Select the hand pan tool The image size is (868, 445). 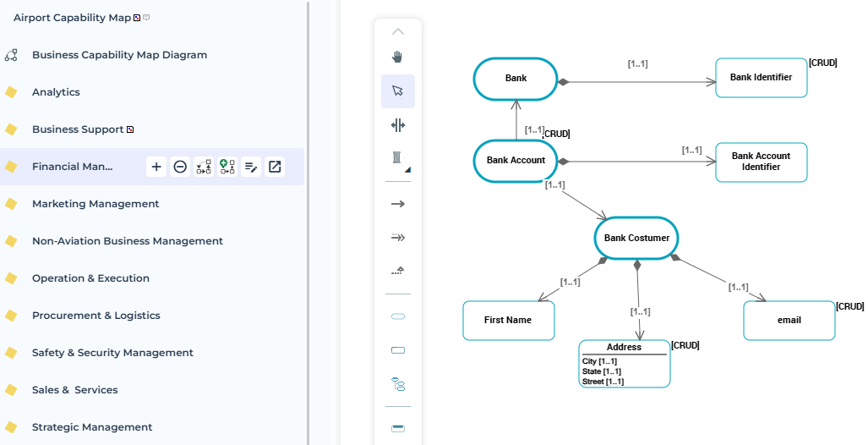coord(398,57)
